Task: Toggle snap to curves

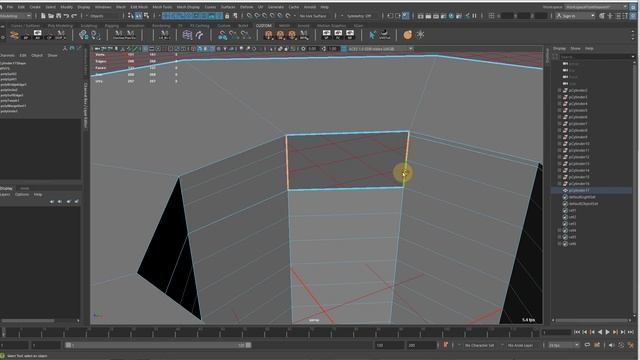Action: pyautogui.click(x=257, y=16)
